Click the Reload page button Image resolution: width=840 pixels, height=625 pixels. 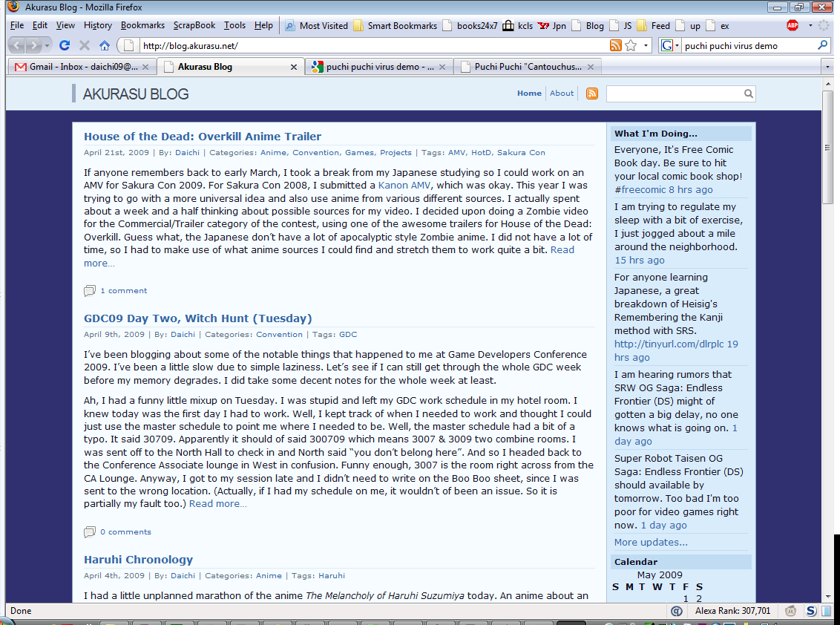pyautogui.click(x=65, y=45)
